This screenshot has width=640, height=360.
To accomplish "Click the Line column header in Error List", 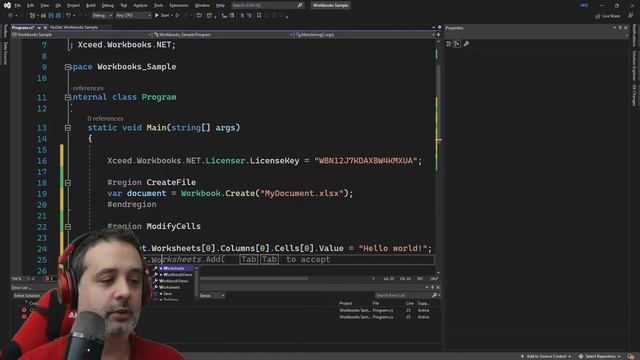I will click(409, 303).
